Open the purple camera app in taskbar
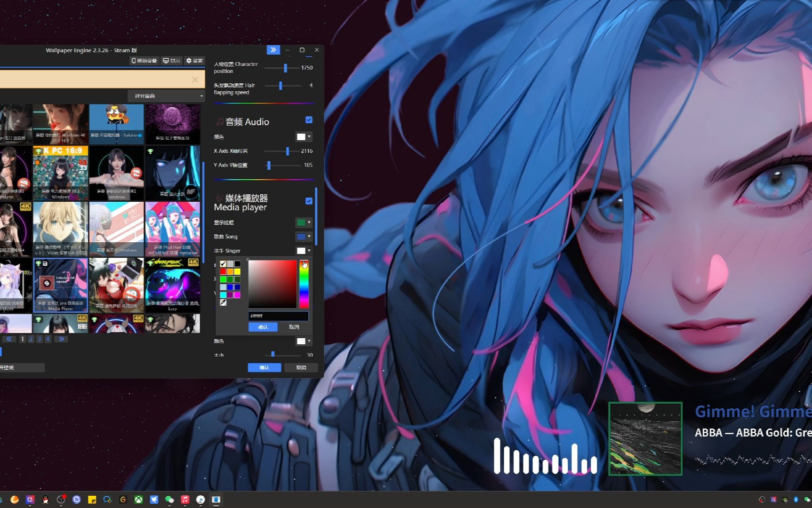The height and width of the screenshot is (508, 812). click(x=30, y=500)
